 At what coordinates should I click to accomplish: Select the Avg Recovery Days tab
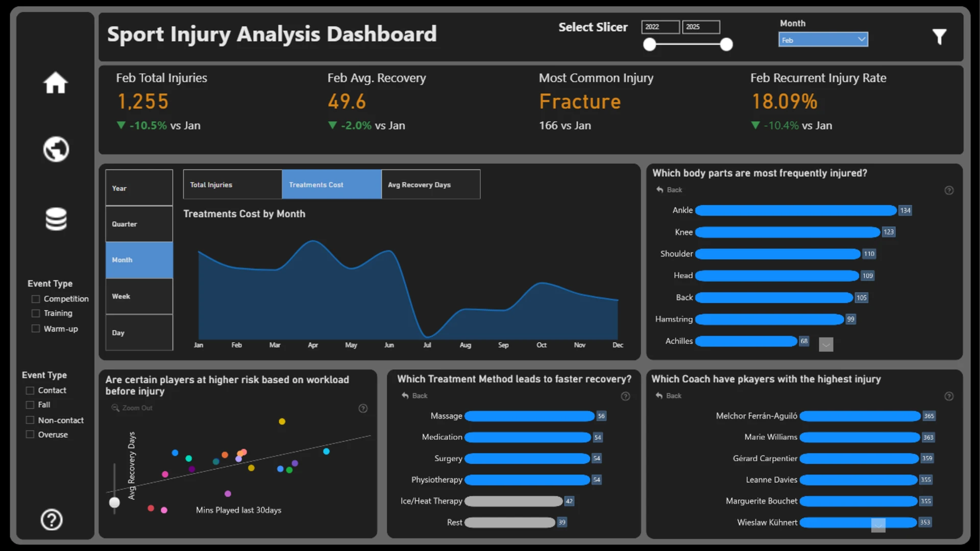point(431,185)
